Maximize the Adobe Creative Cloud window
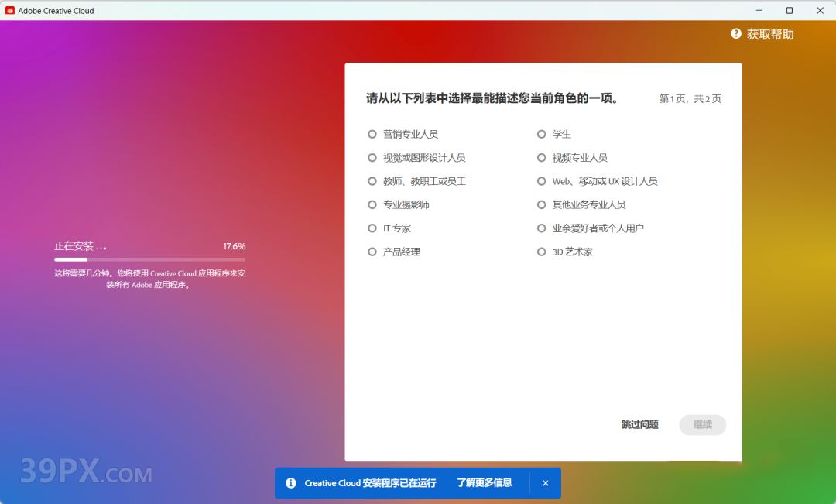 pos(790,11)
